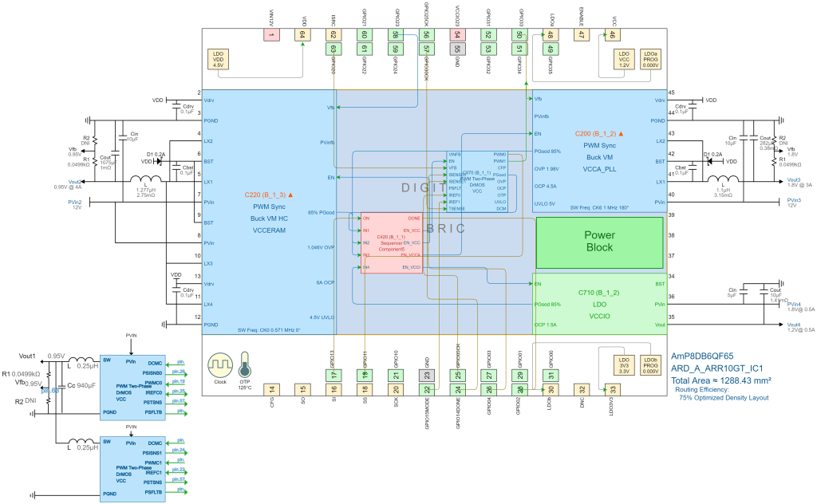Select pin 48 LDOa box
This screenshot has width=817, height=504.
pos(551,35)
